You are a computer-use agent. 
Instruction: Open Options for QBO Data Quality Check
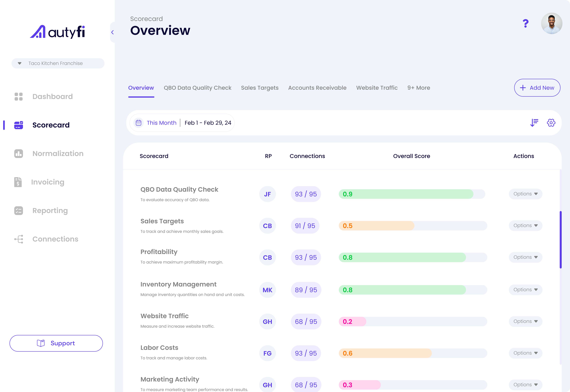click(526, 194)
